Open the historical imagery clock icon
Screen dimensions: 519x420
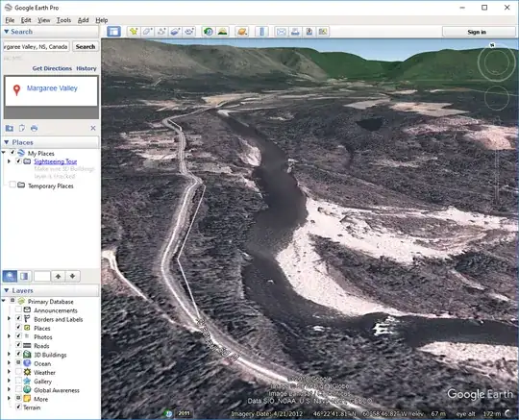point(209,32)
